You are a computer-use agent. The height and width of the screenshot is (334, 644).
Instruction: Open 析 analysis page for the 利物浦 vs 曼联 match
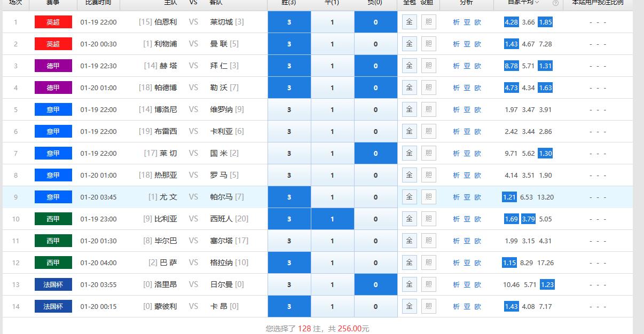(455, 44)
